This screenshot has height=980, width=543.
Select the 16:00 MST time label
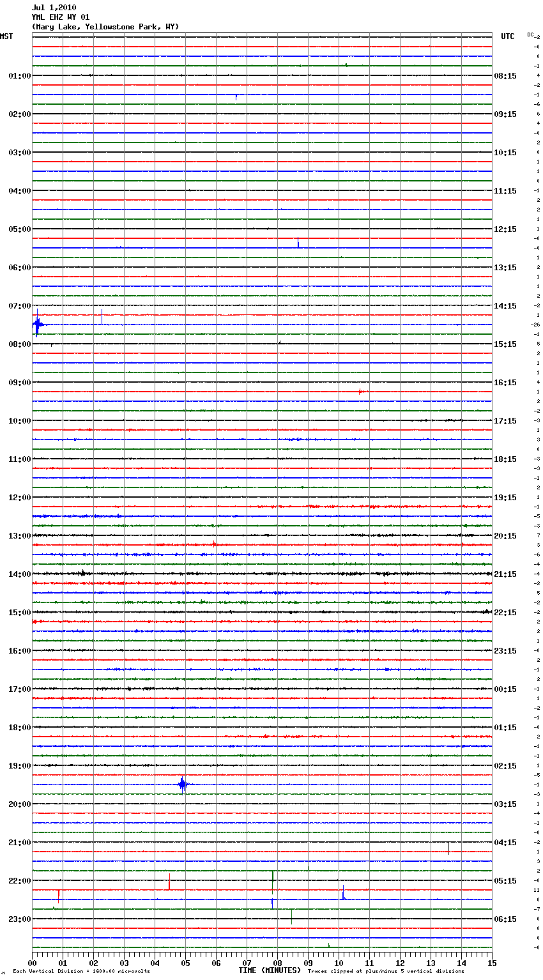click(20, 650)
